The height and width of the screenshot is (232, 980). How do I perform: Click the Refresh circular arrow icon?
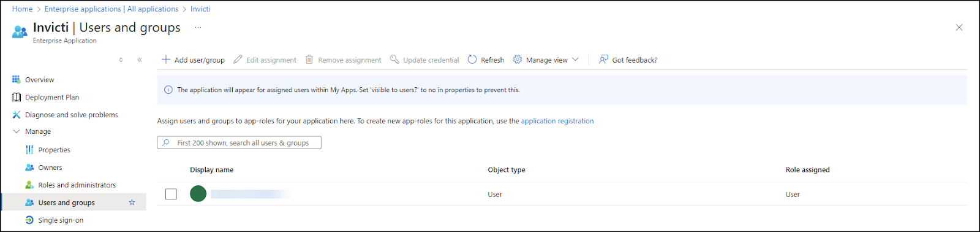click(472, 60)
